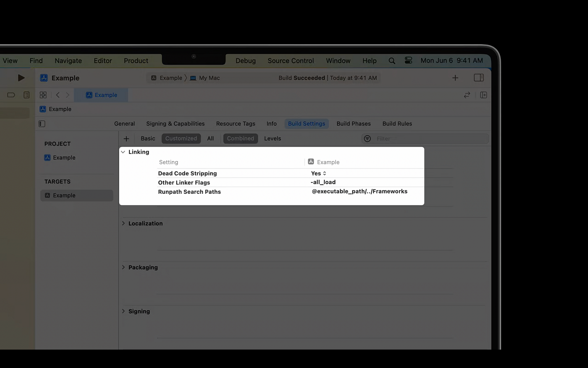Screen dimensions: 588x368
Task: Choose the My Mac run destination
Action: 205,78
